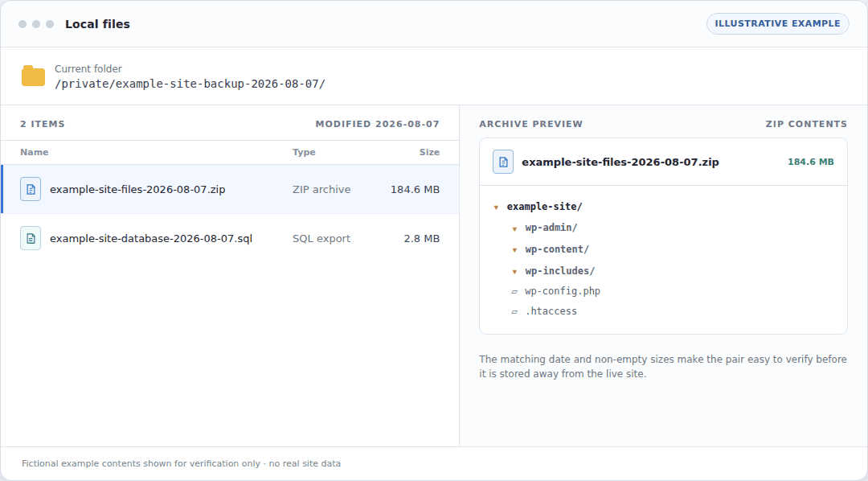868x481 pixels.
Task: Click the SQL export type cell
Action: [x=321, y=238]
